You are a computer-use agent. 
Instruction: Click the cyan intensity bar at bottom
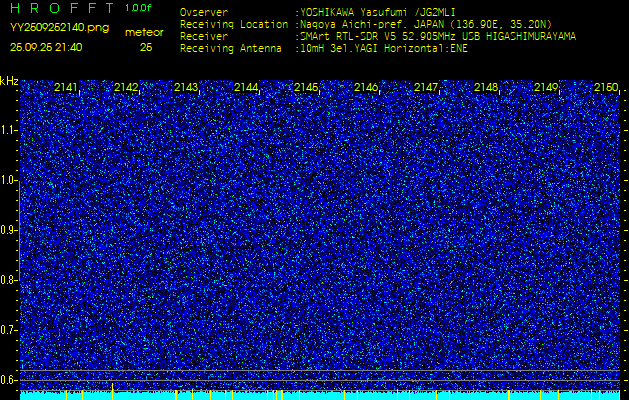coord(320,395)
